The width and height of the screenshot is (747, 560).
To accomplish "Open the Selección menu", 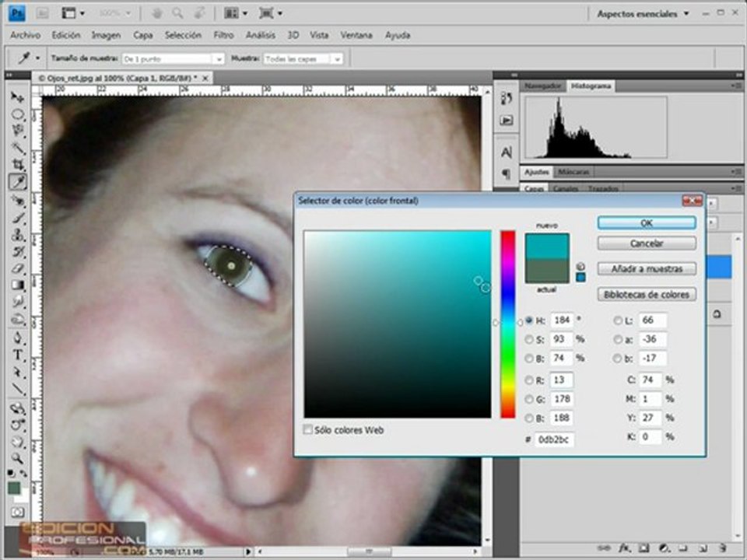I will (183, 35).
